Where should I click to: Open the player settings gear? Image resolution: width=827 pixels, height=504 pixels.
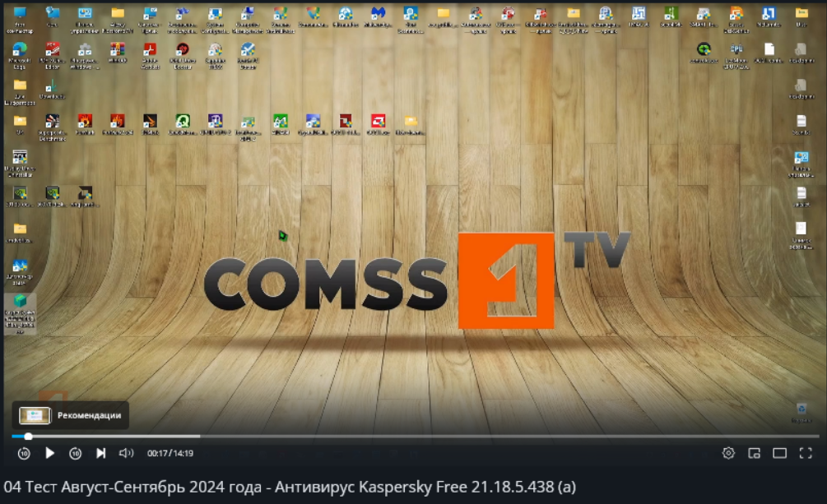(x=728, y=453)
